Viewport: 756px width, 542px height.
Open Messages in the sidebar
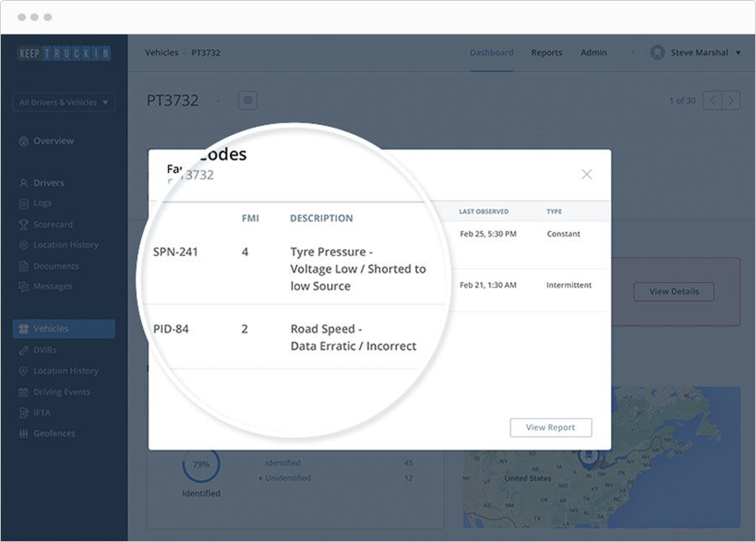pyautogui.click(x=52, y=287)
